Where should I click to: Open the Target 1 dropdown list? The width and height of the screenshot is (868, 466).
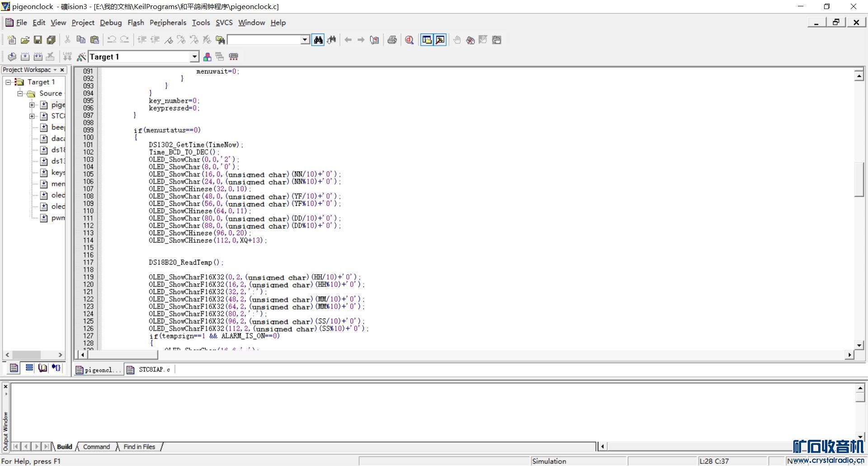(194, 57)
